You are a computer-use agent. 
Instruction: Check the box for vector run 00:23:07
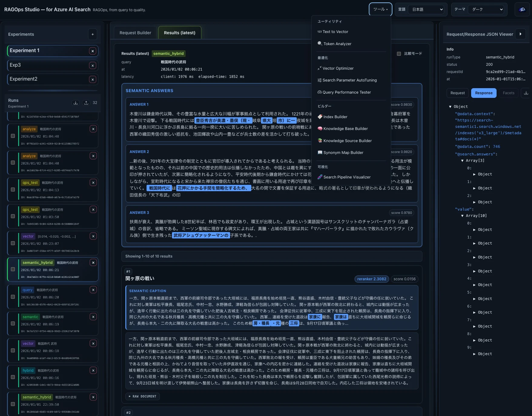pyautogui.click(x=13, y=243)
